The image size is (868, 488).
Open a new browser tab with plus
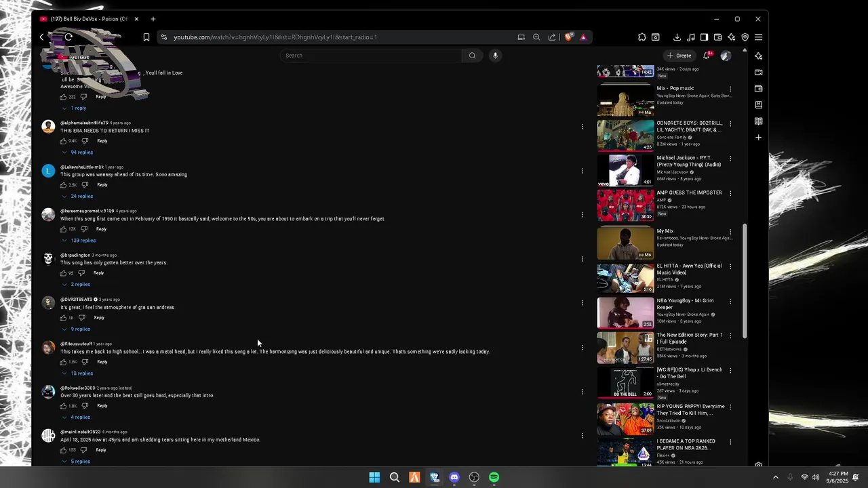coord(153,19)
